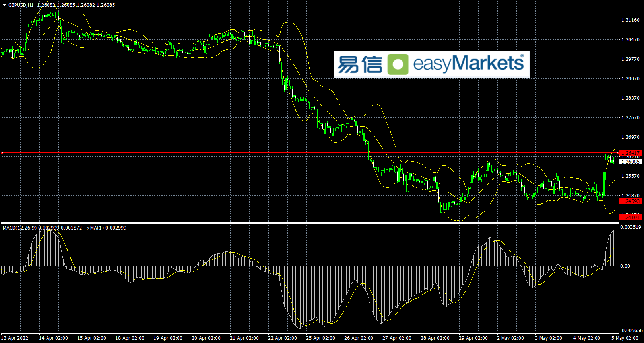Click the 13 Apr 2022 date label

click(15, 338)
